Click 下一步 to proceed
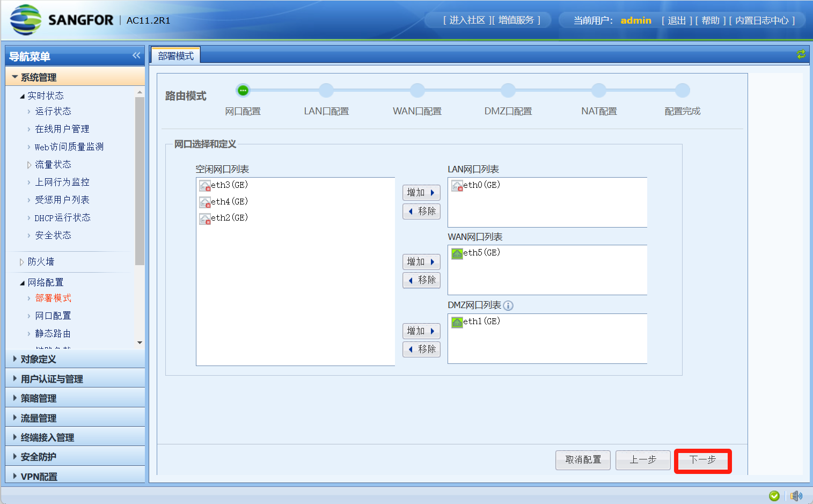 (x=702, y=460)
